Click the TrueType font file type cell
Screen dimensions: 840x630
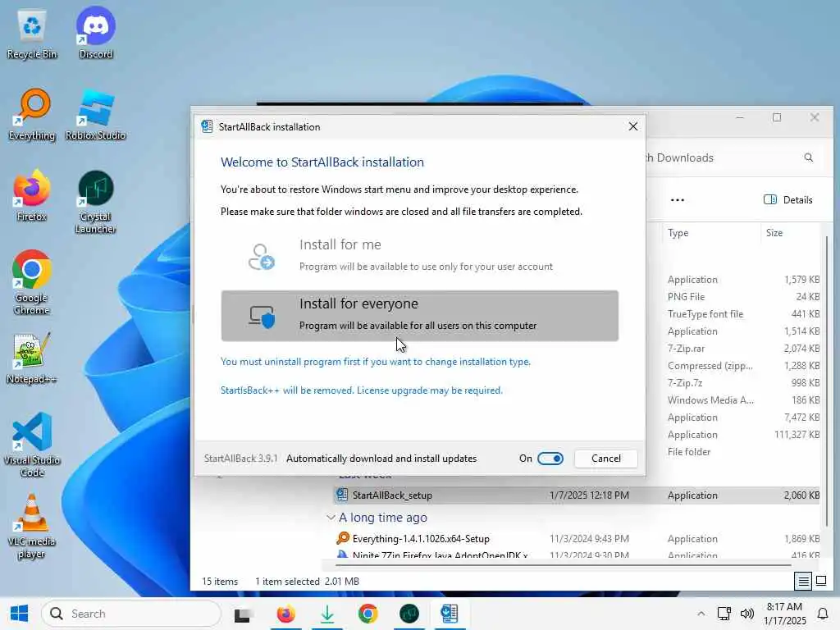(x=705, y=314)
